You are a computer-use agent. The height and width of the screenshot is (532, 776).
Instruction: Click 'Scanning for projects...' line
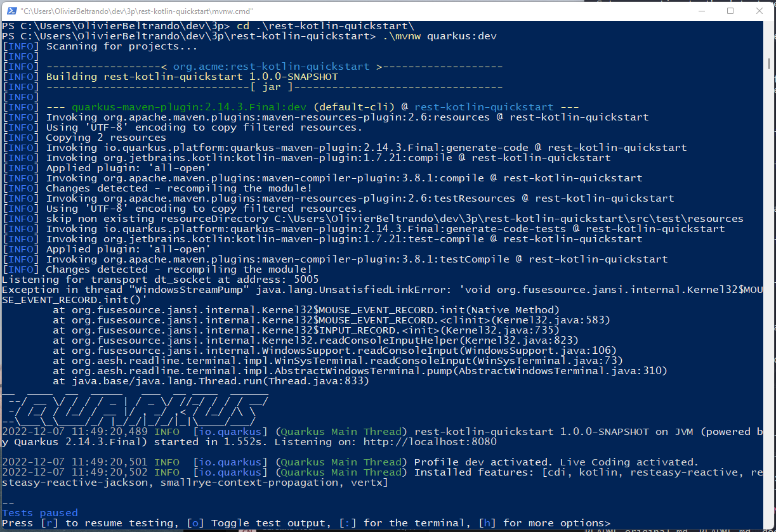(122, 46)
